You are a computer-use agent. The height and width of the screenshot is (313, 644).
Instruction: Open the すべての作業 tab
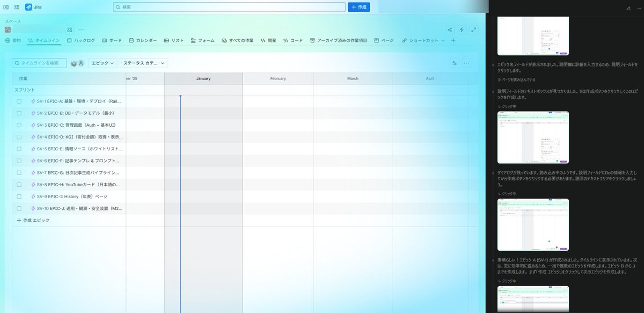coord(237,40)
